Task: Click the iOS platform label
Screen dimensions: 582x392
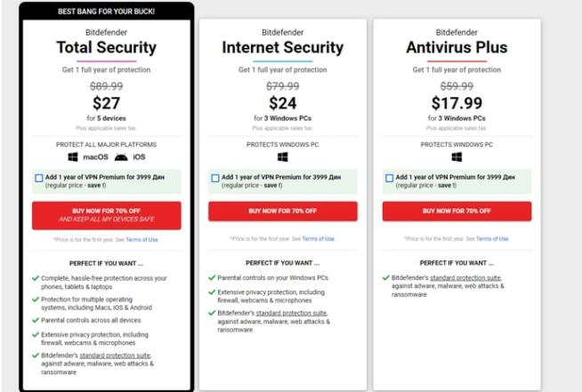Action: [x=139, y=156]
